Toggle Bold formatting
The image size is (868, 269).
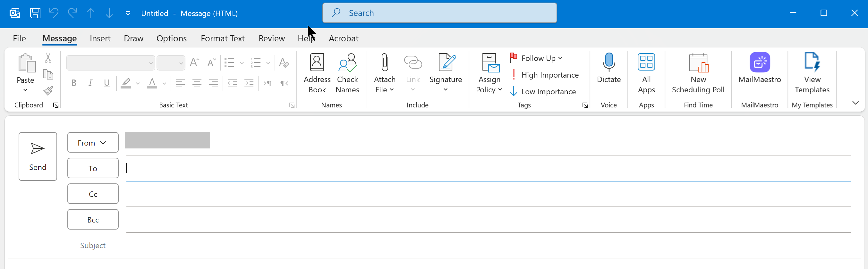(x=74, y=83)
